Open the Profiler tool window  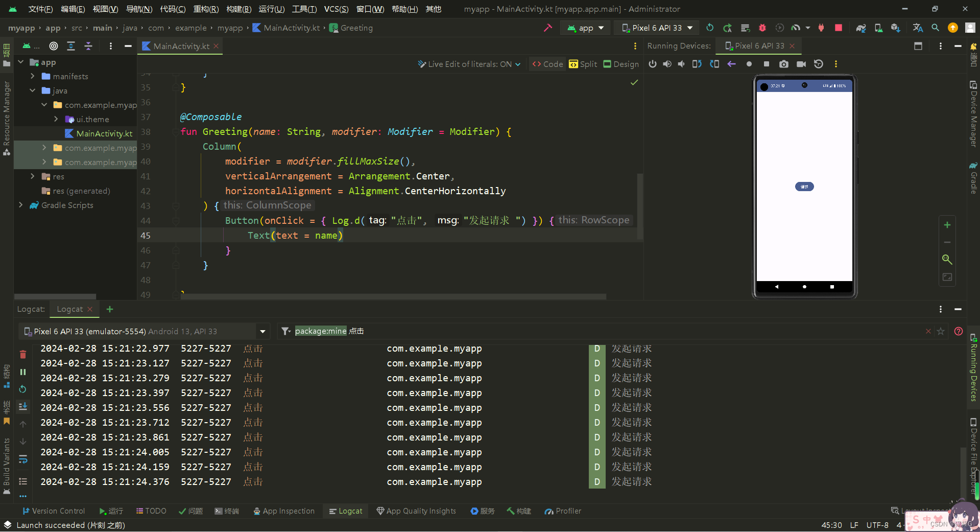click(x=563, y=511)
